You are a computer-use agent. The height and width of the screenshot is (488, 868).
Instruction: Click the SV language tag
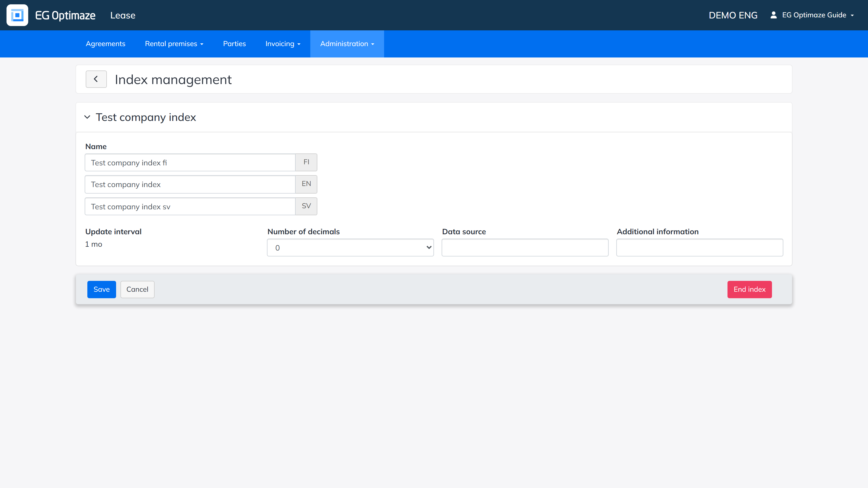point(306,206)
